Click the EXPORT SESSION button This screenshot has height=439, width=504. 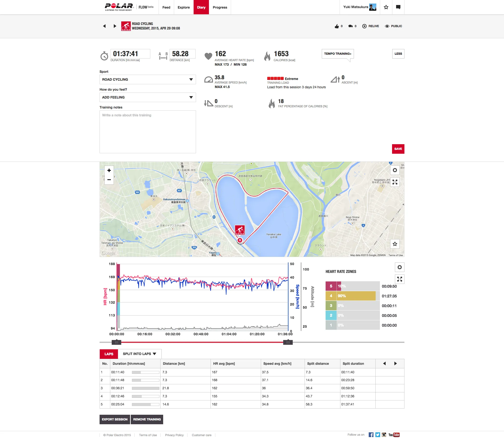tap(115, 419)
